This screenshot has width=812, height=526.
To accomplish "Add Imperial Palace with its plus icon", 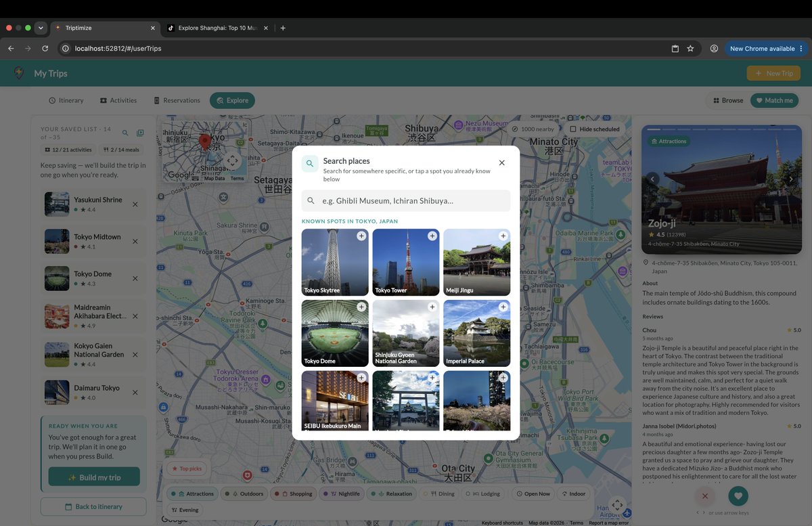I will (x=503, y=307).
